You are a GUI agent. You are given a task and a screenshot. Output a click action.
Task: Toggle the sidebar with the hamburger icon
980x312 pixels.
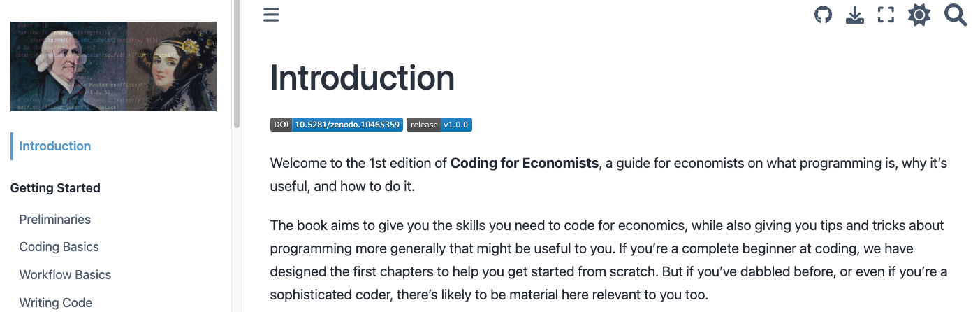tap(271, 15)
